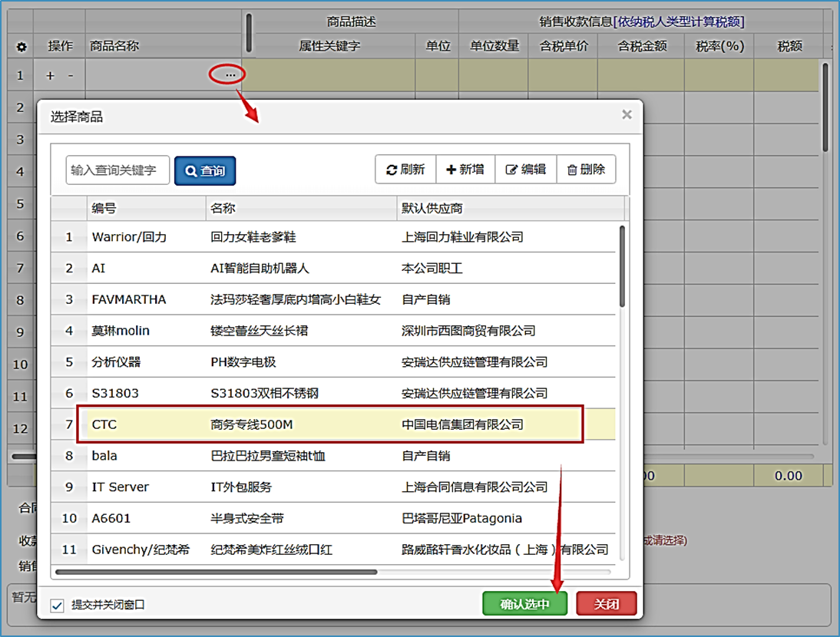Click the red 关闭 button
The image size is (840, 637).
pyautogui.click(x=607, y=604)
